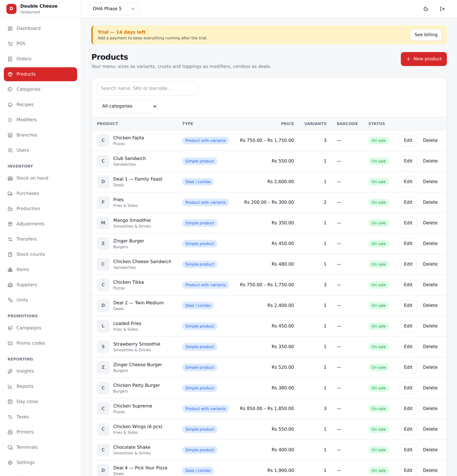This screenshot has width=457, height=476.
Task: Click the Suppliers building icon
Action: 10,285
